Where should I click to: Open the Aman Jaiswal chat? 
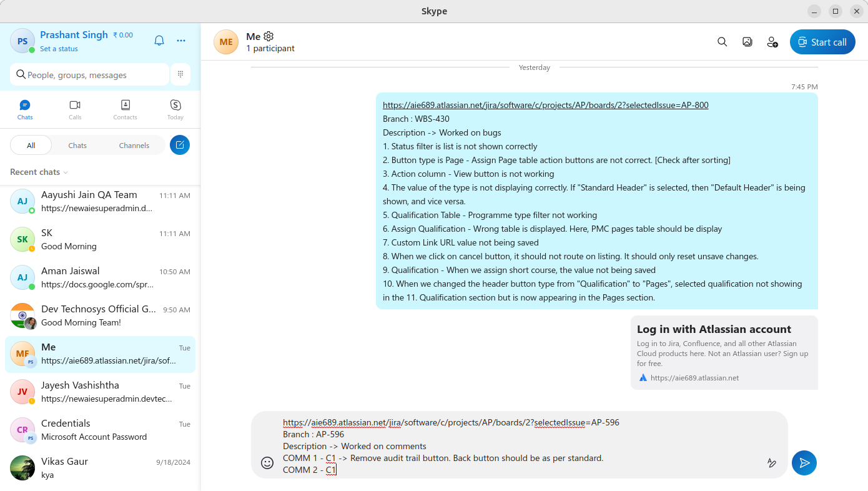tap(100, 277)
